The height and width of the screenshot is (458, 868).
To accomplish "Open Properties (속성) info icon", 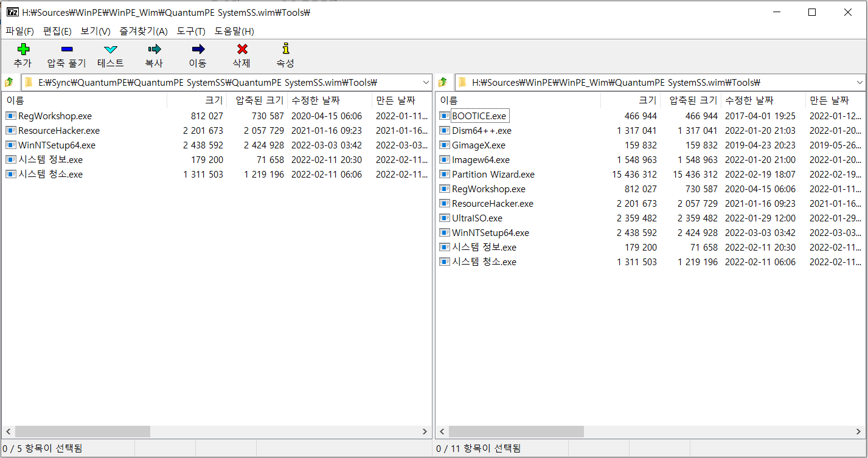I will [285, 49].
